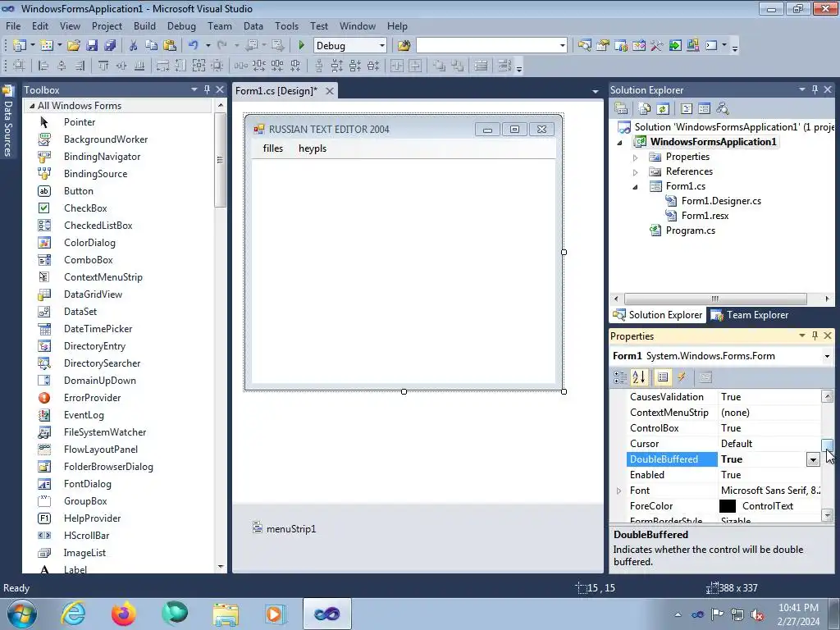Image resolution: width=840 pixels, height=630 pixels.
Task: Open Program.cs in Solution Explorer
Action: 690,231
